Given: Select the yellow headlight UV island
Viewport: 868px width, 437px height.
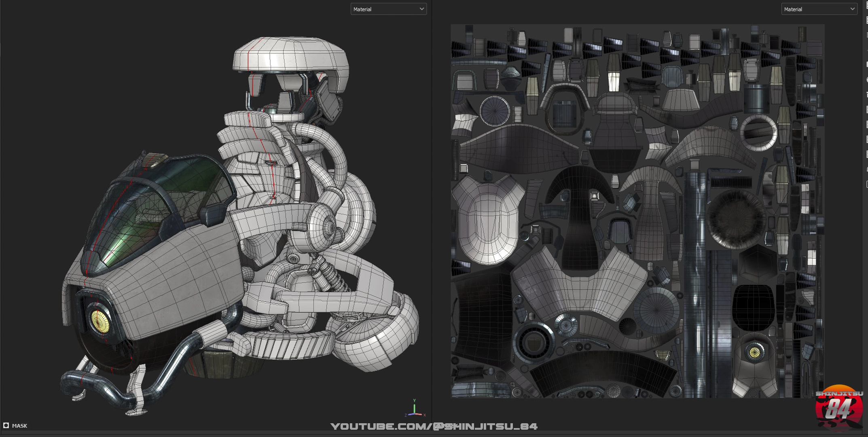Looking at the screenshot, I should 754,352.
